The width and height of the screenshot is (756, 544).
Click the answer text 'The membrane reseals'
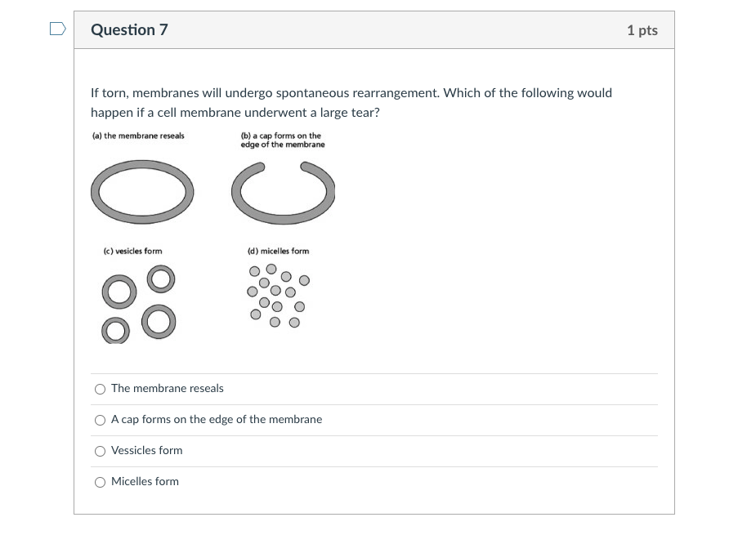pyautogui.click(x=167, y=389)
